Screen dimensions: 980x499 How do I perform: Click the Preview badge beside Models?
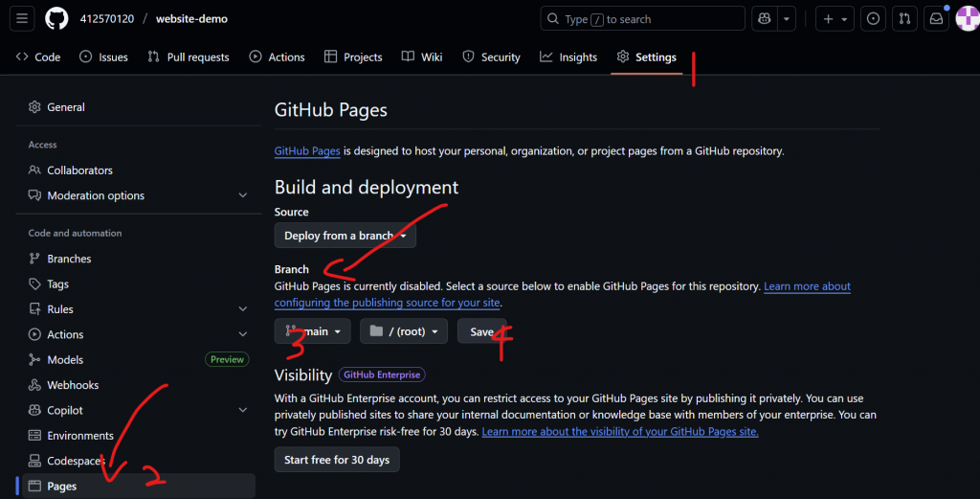(x=227, y=359)
